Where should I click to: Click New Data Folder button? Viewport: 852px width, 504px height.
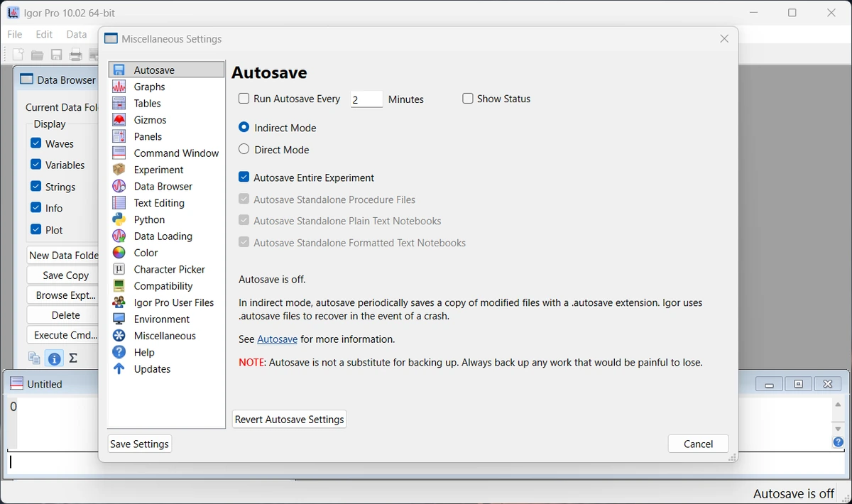point(62,256)
